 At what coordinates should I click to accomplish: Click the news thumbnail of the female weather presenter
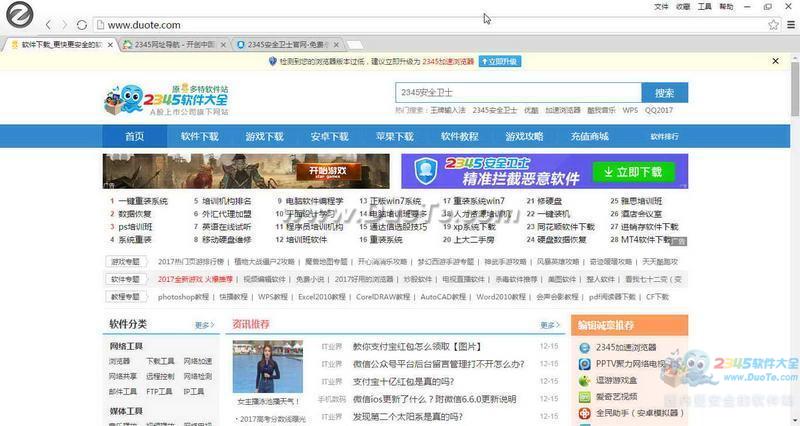click(268, 366)
